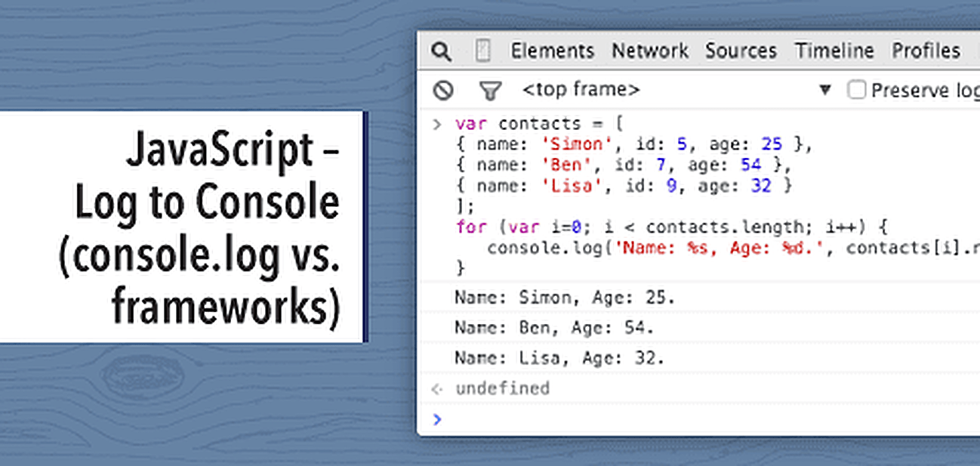This screenshot has width=980, height=466.
Task: Open the console filter funnel icon
Action: tap(491, 89)
